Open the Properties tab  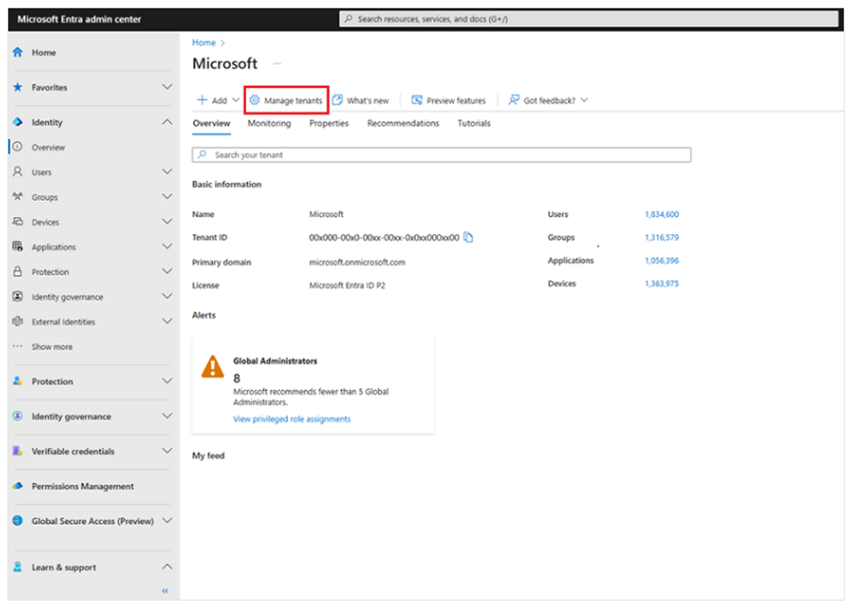[329, 123]
